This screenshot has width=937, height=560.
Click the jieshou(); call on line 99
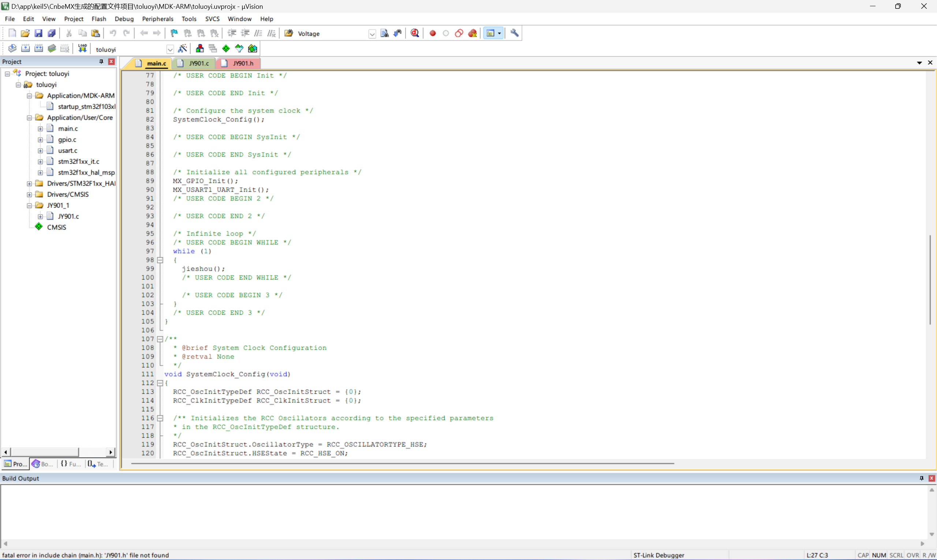pos(203,269)
